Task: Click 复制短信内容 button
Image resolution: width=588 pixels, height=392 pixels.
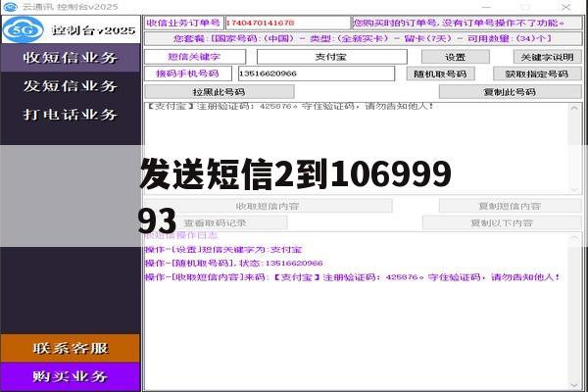Action: (x=510, y=206)
